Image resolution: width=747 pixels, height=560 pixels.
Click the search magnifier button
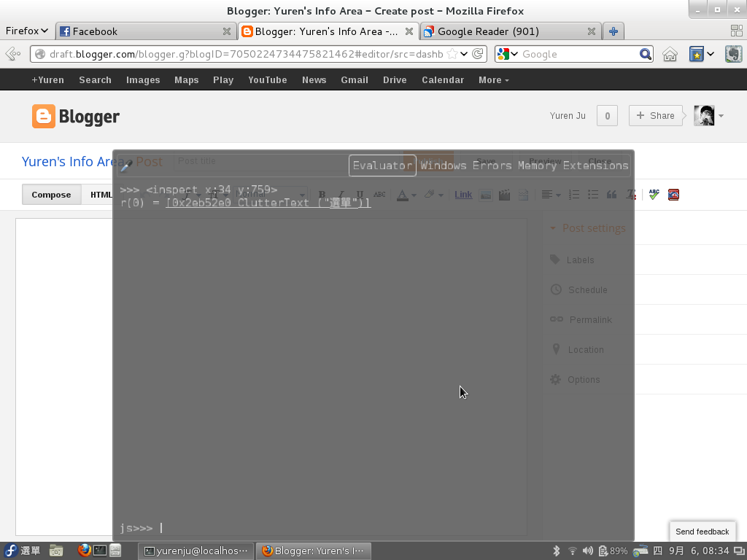pos(645,54)
